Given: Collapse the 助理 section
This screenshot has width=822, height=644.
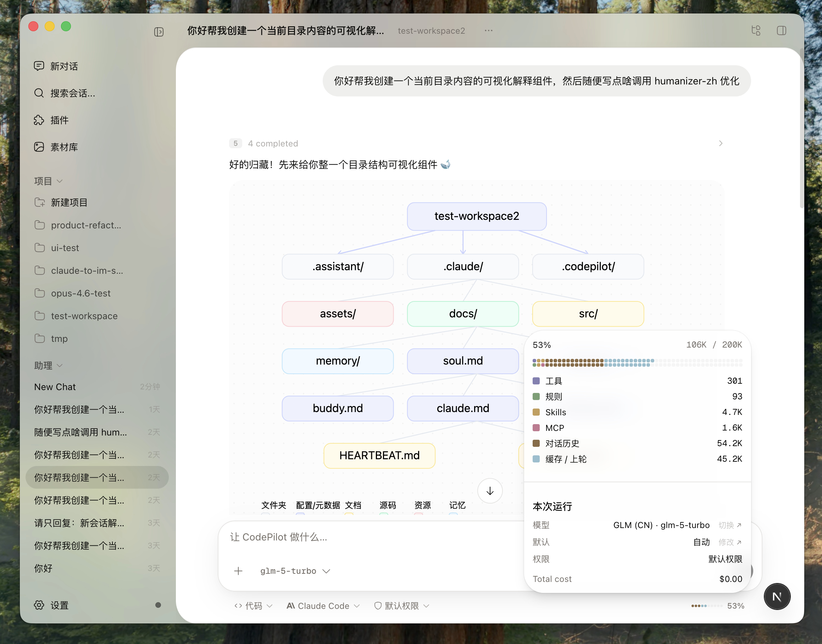Looking at the screenshot, I should tap(48, 365).
